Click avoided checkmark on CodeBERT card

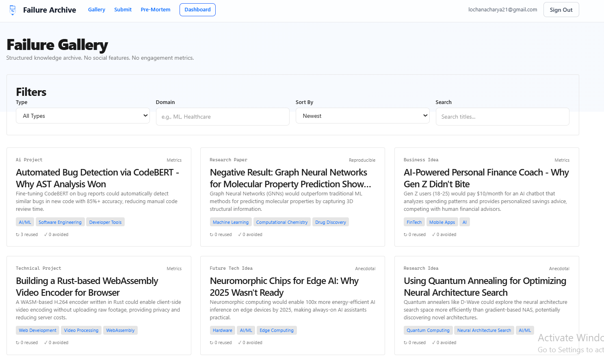(45, 234)
